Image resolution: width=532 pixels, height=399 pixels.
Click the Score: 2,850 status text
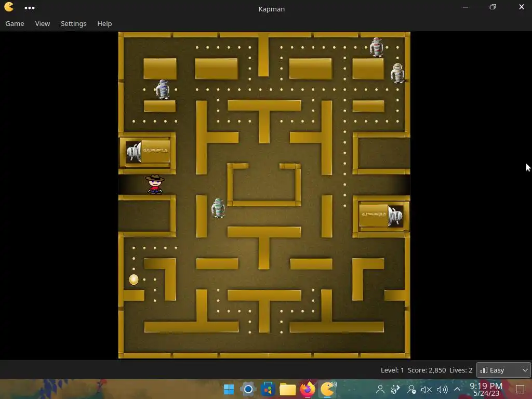pos(427,370)
